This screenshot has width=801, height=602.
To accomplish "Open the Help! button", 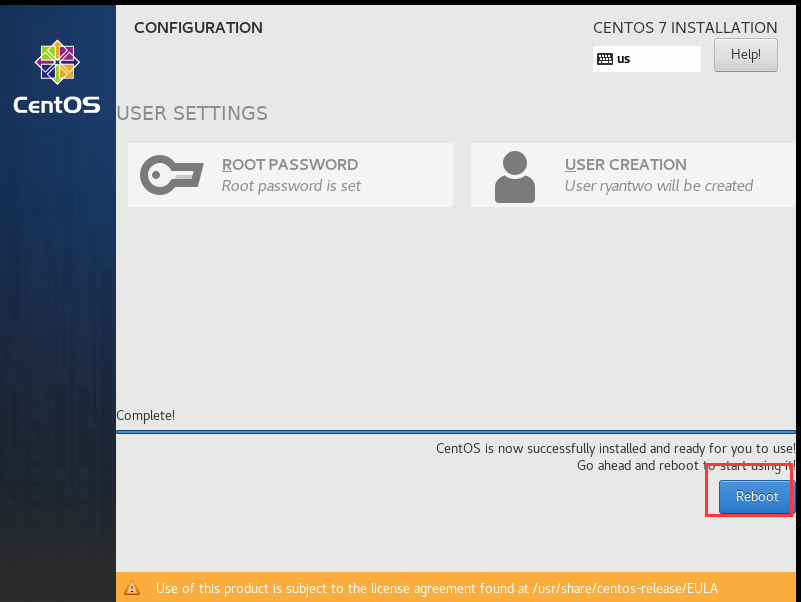I will point(746,55).
